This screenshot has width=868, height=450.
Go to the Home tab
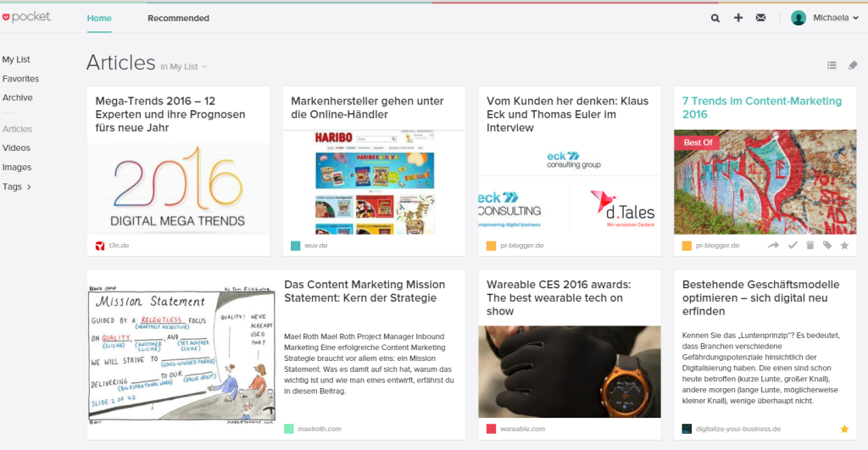coord(99,19)
